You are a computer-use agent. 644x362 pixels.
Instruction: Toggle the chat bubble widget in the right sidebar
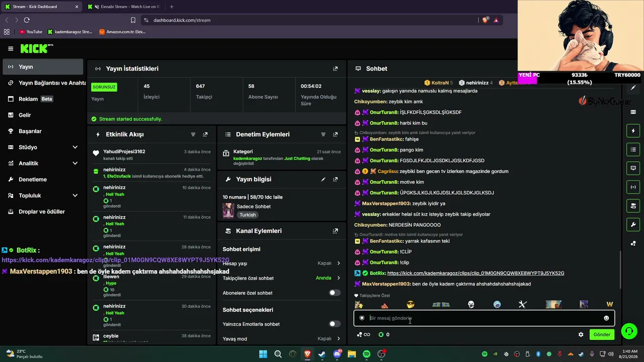tap(633, 168)
